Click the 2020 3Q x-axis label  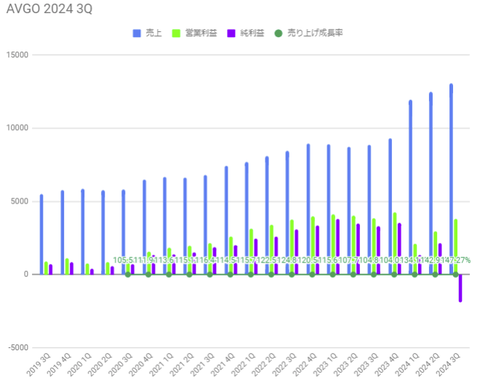(x=120, y=365)
